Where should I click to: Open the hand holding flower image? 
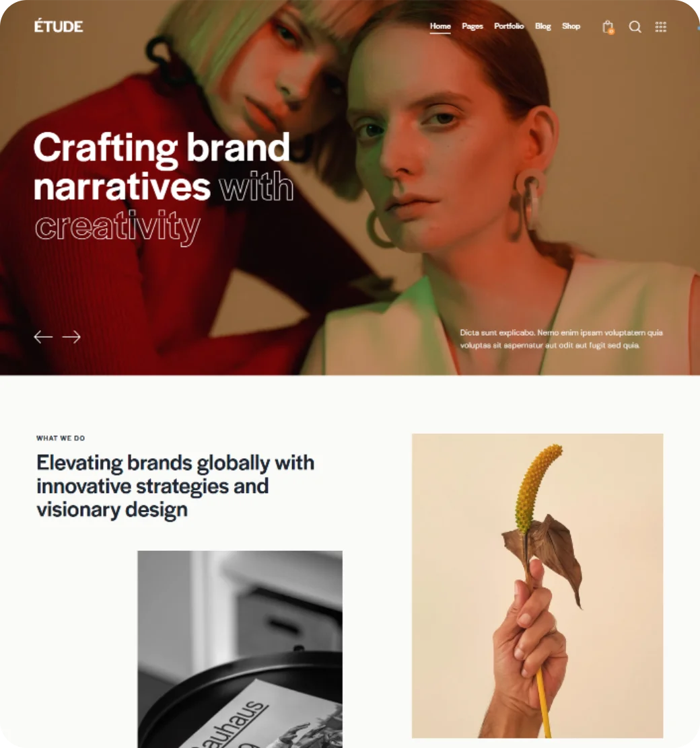click(x=537, y=586)
